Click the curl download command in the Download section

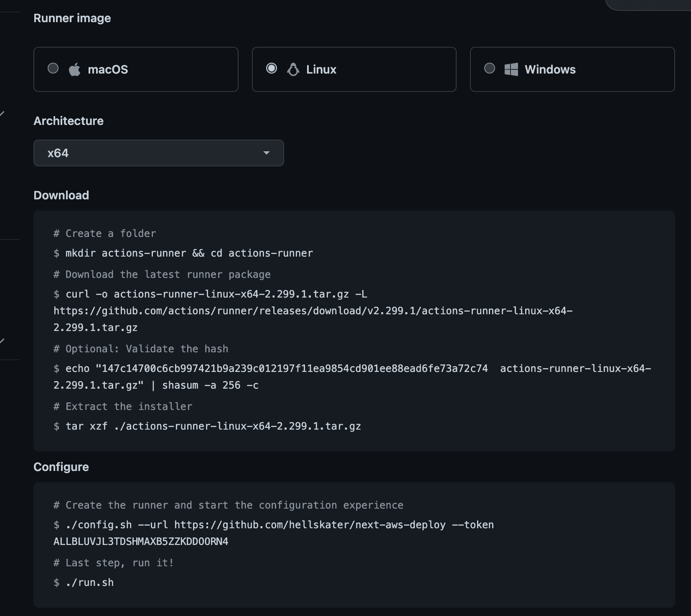click(209, 294)
